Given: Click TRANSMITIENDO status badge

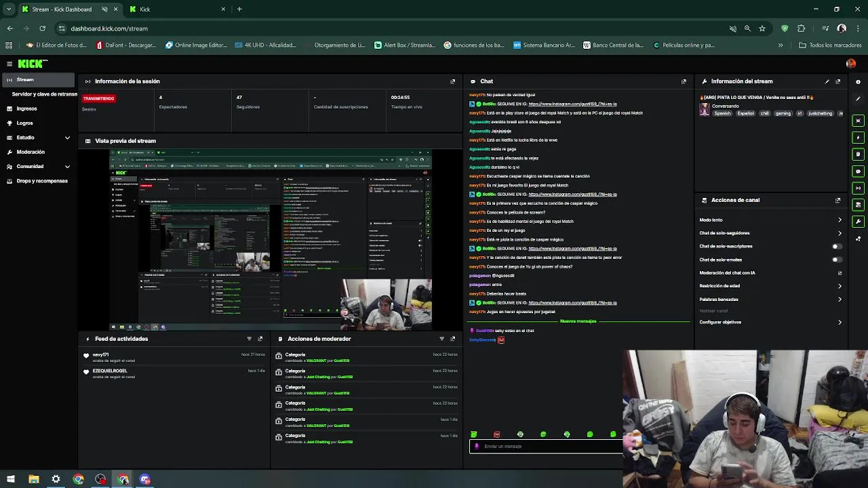Looking at the screenshot, I should pos(99,99).
